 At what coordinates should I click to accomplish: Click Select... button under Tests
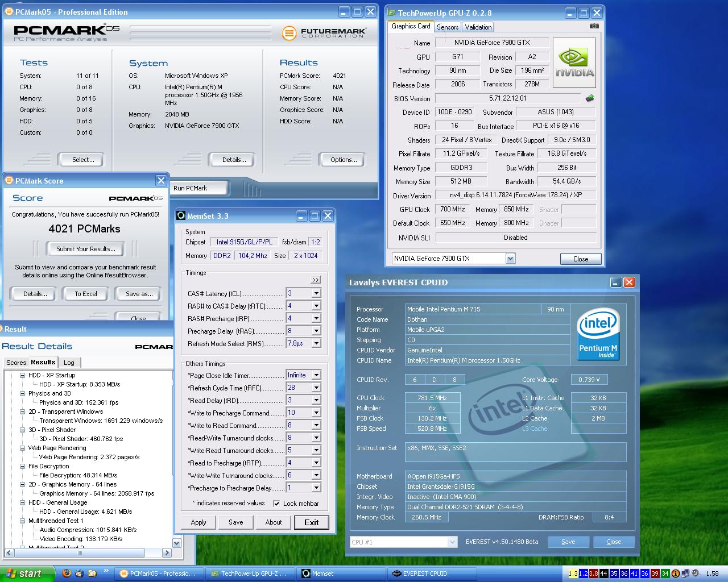[83, 160]
